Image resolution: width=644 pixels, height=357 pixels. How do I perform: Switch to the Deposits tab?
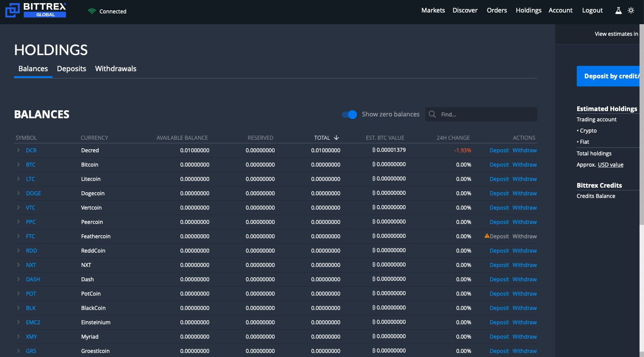click(x=71, y=69)
